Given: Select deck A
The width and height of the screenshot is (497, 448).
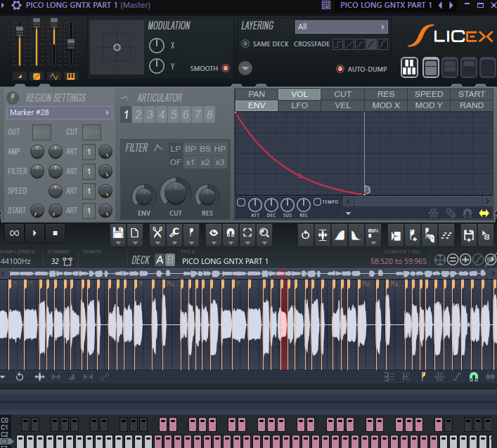Looking at the screenshot, I should tap(160, 260).
